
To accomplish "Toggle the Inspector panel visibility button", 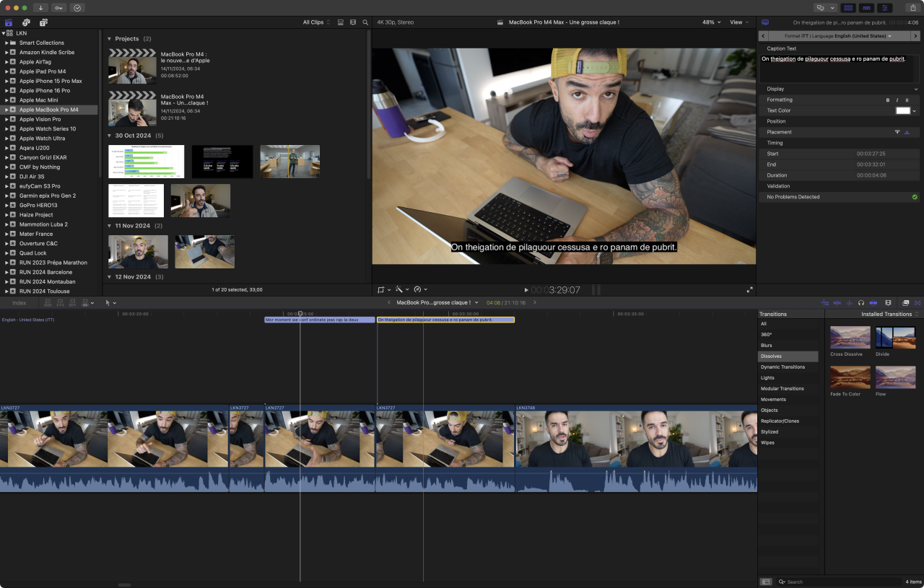I will tap(884, 7).
